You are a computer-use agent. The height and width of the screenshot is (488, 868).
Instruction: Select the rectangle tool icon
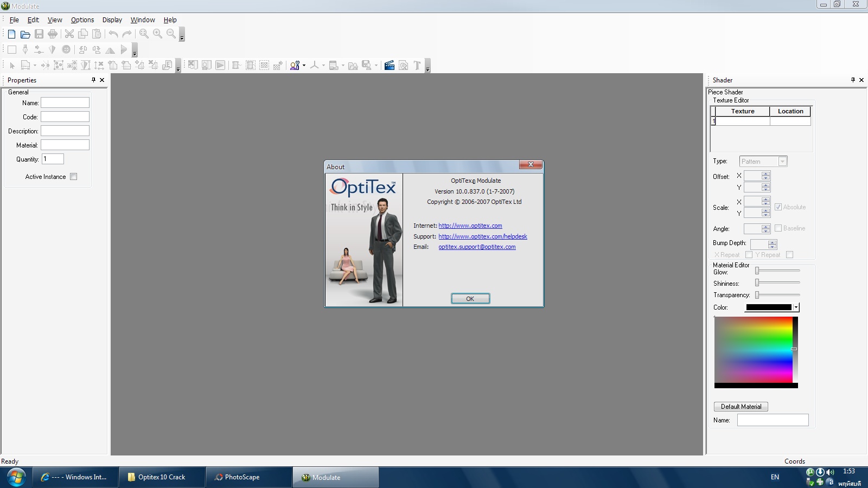[x=11, y=49]
